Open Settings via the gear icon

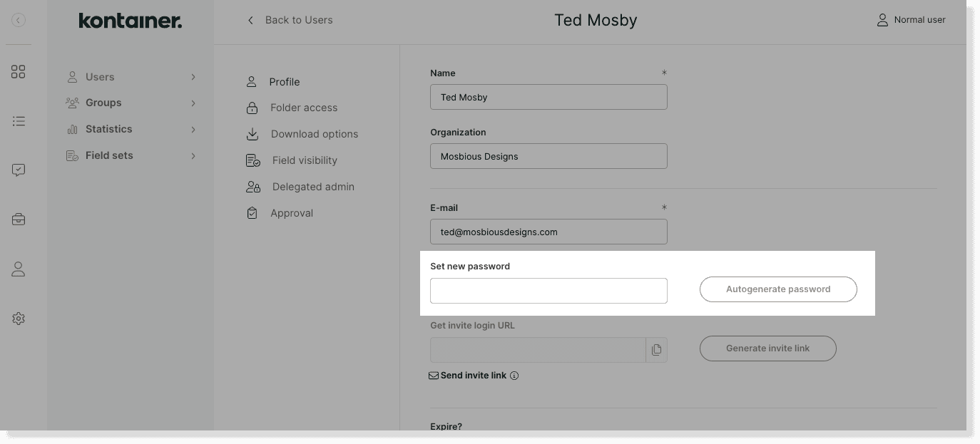[x=19, y=318]
